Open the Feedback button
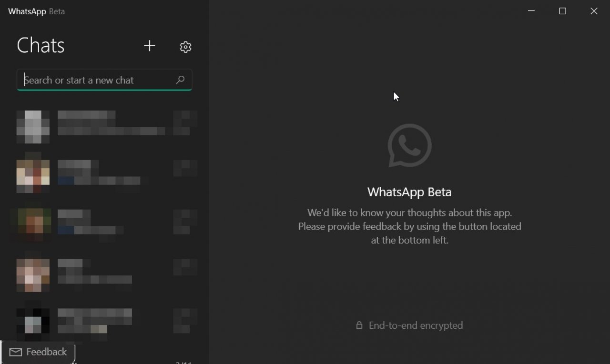The image size is (610, 364). point(38,352)
